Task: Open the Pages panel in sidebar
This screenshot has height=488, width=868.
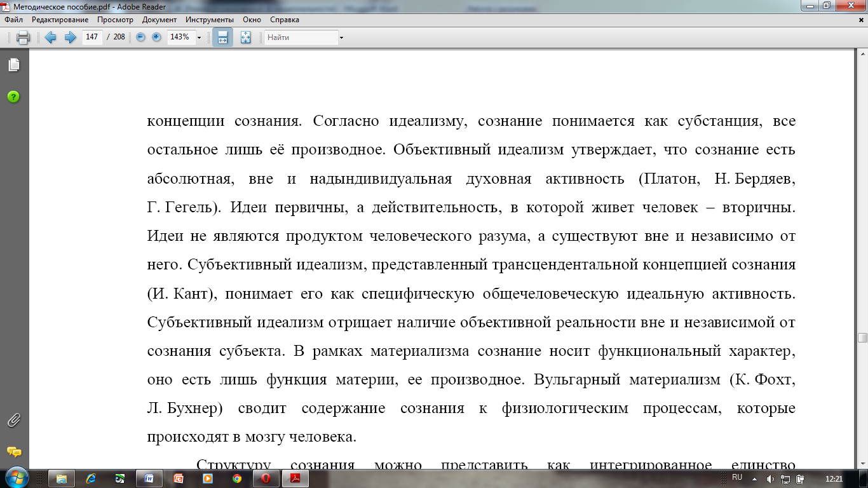Action: [x=13, y=64]
